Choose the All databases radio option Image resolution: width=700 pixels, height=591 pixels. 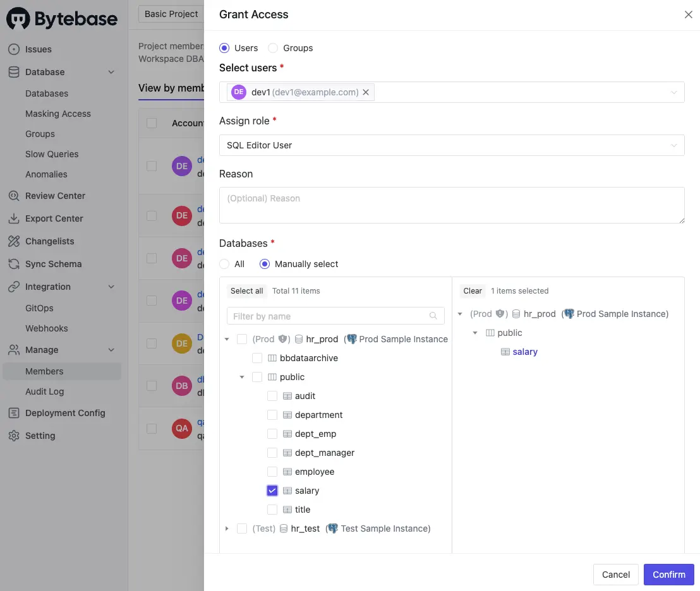[224, 264]
